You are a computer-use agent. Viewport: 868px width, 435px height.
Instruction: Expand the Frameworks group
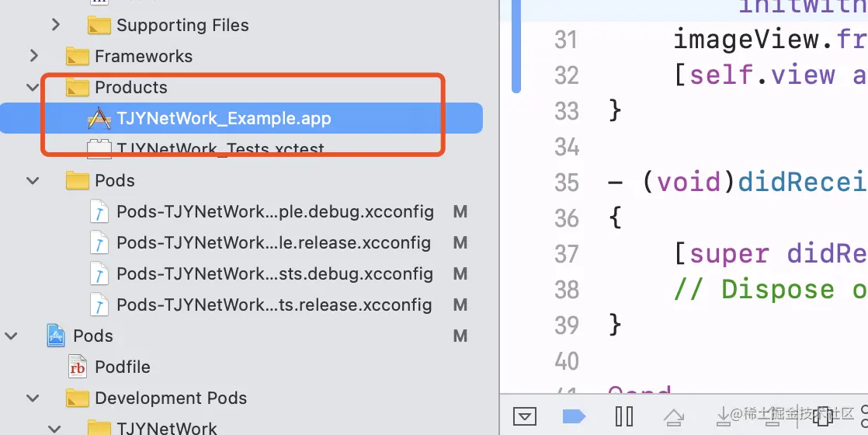click(x=33, y=56)
